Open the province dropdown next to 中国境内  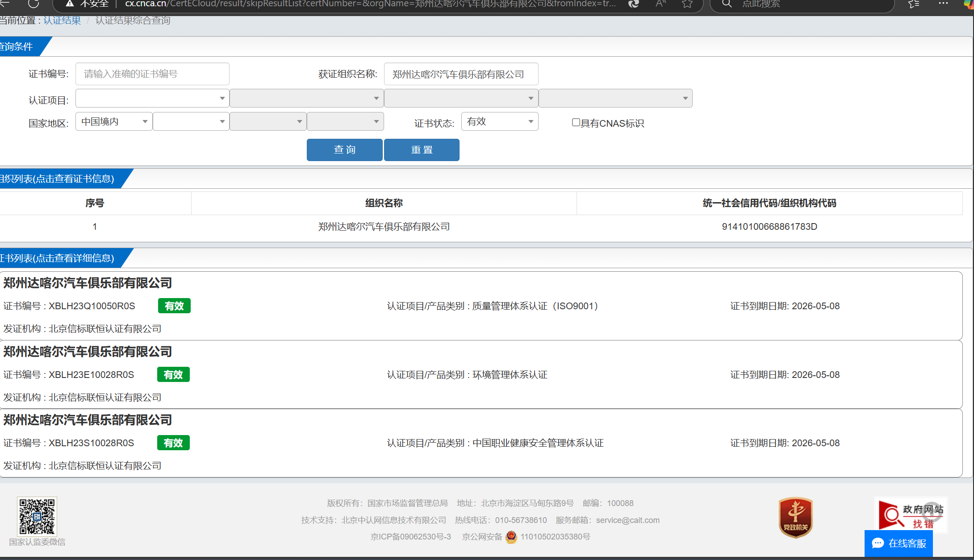[191, 121]
